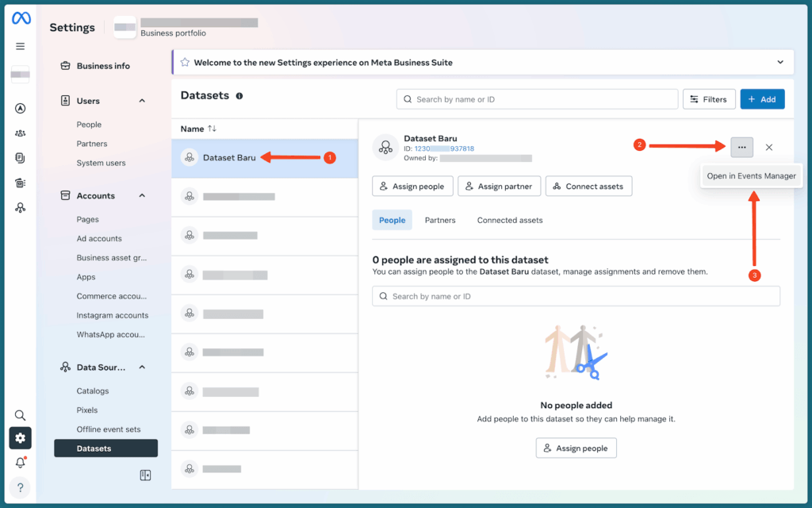This screenshot has width=812, height=508.
Task: Close the Dataset Baru details panel
Action: [768, 147]
